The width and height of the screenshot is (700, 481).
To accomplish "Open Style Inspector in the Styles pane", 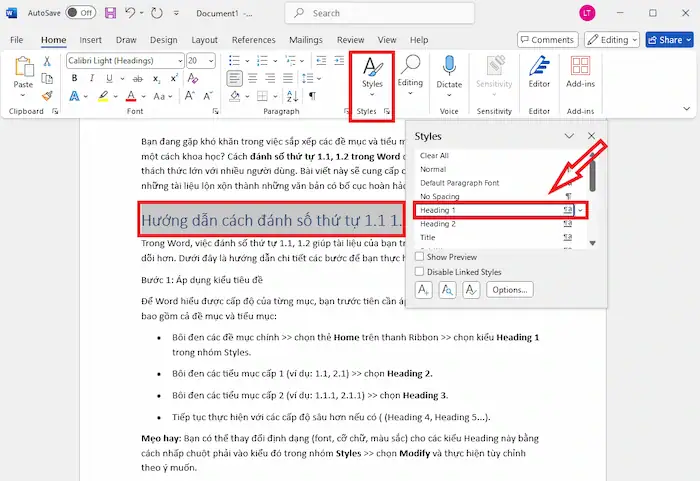I will coord(448,290).
